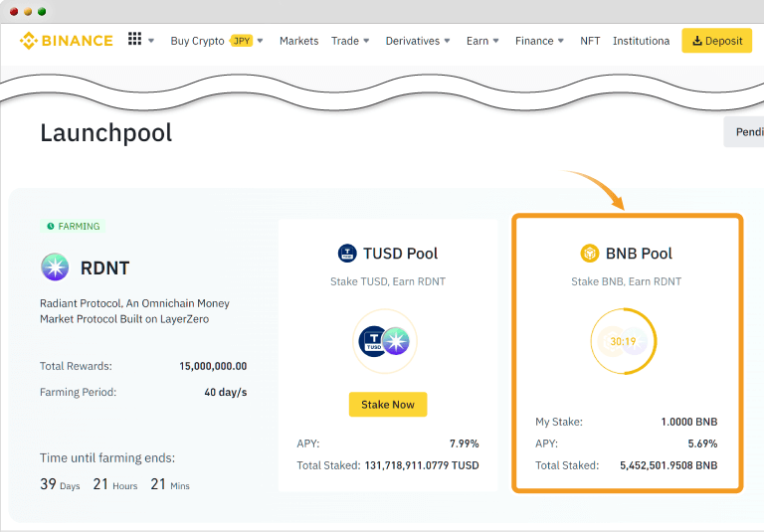This screenshot has height=532, width=764.
Task: Click the 40 day/s farming period value
Action: tap(226, 392)
